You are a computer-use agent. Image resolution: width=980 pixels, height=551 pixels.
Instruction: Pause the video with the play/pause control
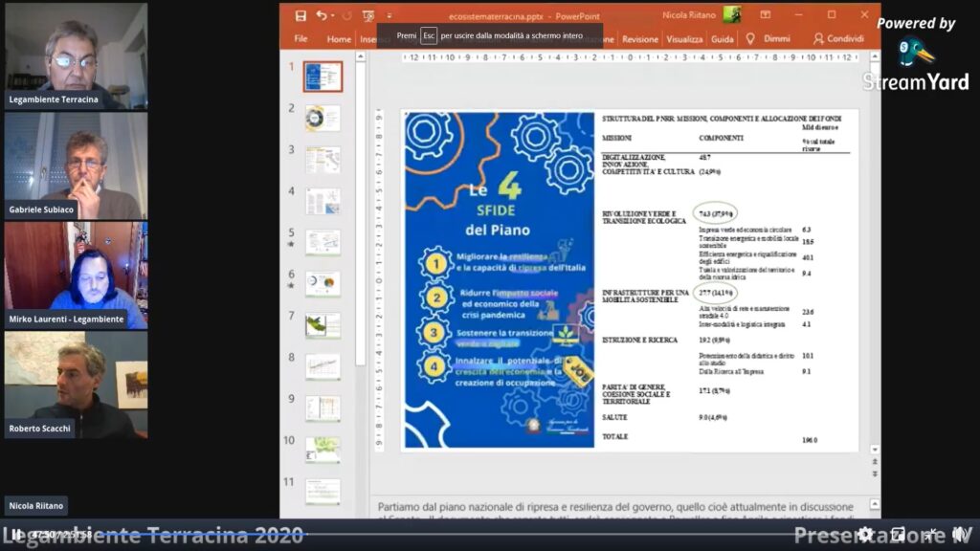(x=16, y=535)
